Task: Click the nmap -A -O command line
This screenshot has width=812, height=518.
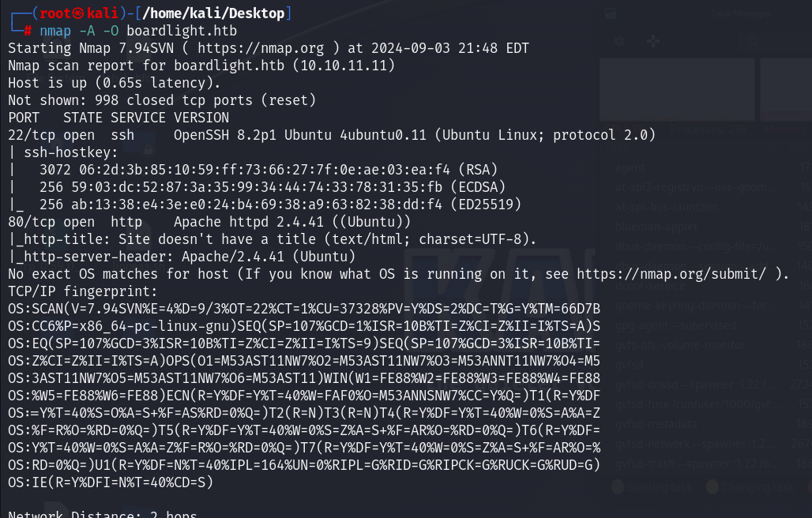Action: (x=138, y=31)
